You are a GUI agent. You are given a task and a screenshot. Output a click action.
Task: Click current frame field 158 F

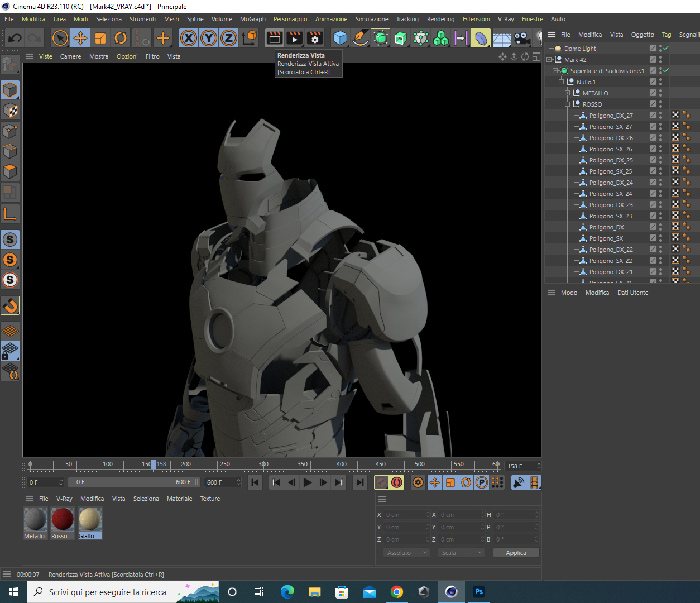(x=522, y=466)
